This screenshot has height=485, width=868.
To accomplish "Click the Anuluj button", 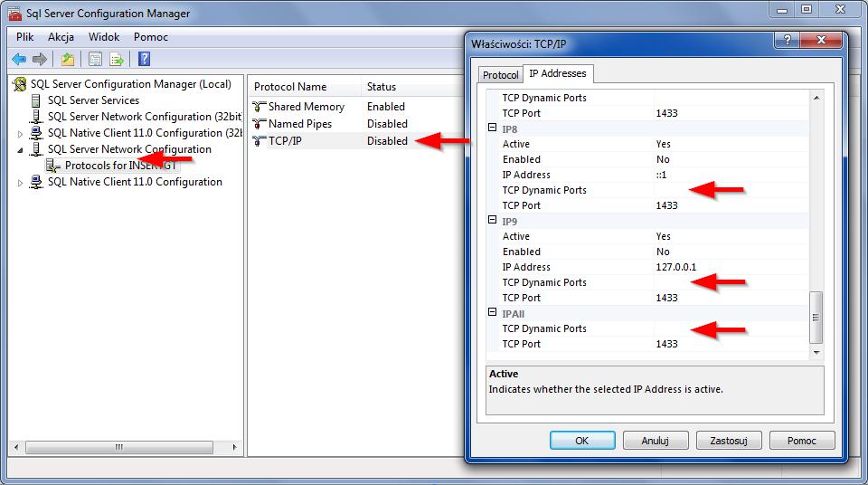I will click(x=656, y=441).
